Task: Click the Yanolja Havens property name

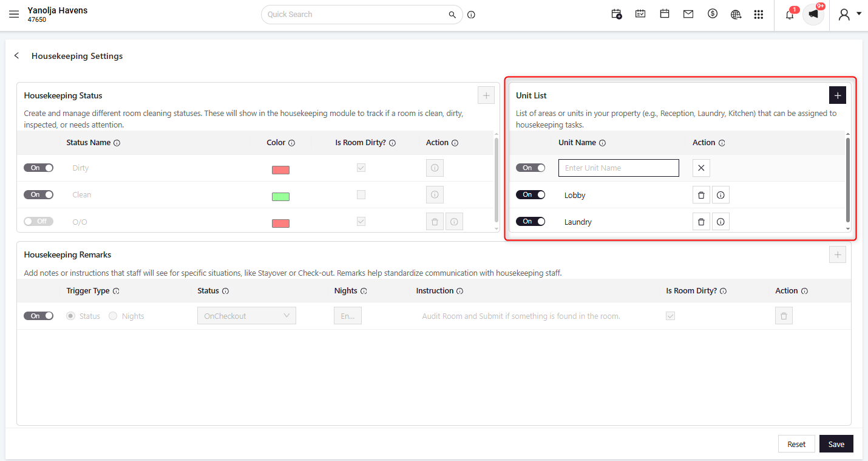Action: (58, 10)
